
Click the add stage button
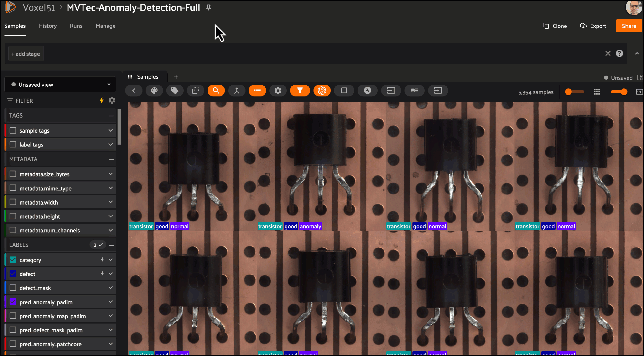click(26, 54)
